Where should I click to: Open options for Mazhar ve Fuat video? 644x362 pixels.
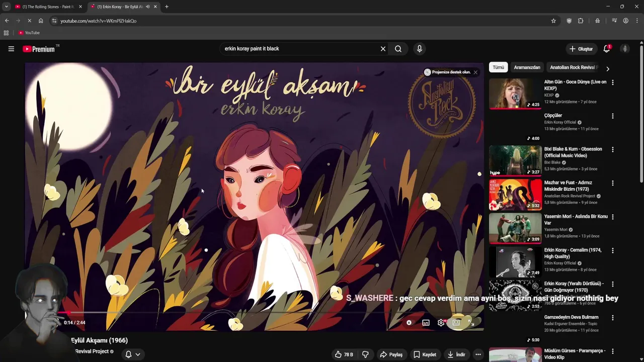612,183
